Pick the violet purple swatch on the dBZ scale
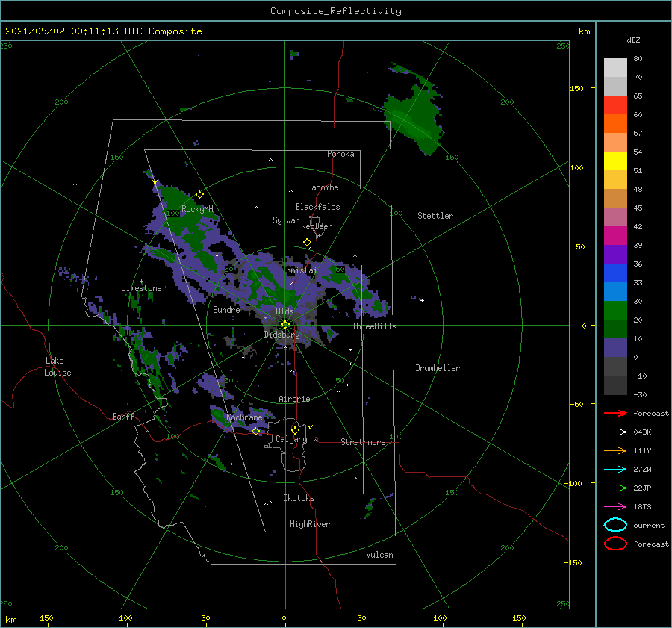This screenshot has width=672, height=628. click(615, 254)
